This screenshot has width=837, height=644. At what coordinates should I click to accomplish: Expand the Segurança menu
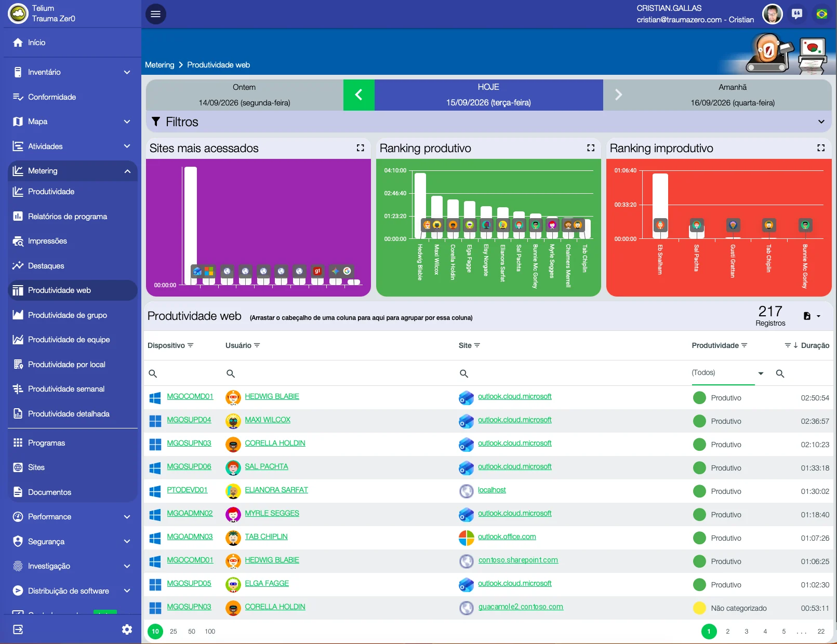tap(72, 542)
